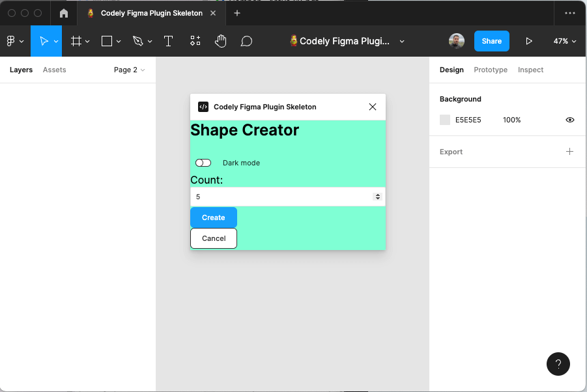The height and width of the screenshot is (392, 587).
Task: Open the Help question mark button
Action: coord(558,364)
